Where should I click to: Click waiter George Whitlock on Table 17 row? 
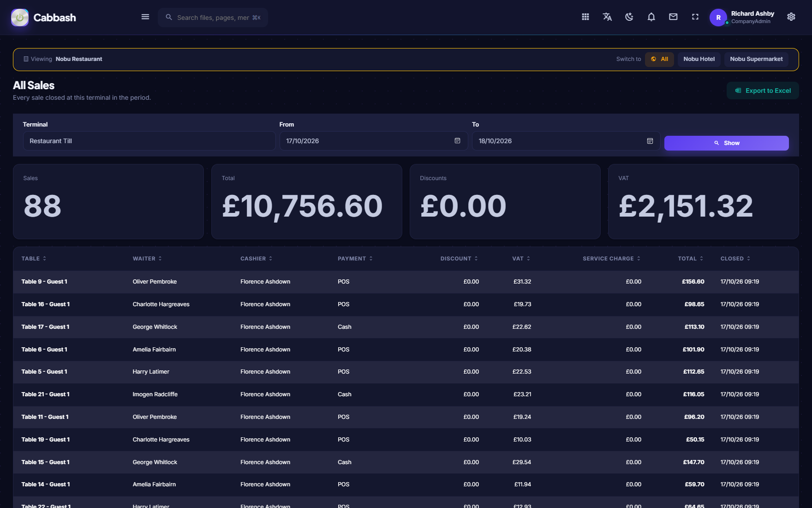[x=155, y=327]
